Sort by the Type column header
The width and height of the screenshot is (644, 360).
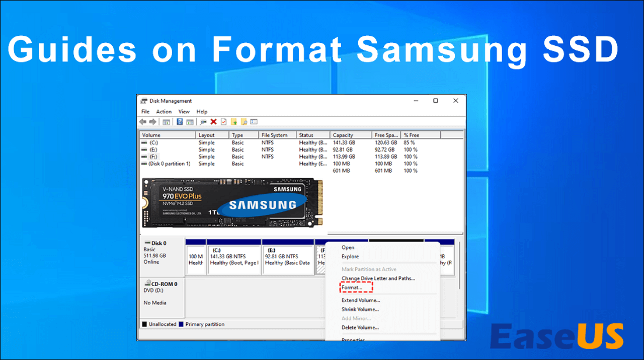click(x=244, y=135)
